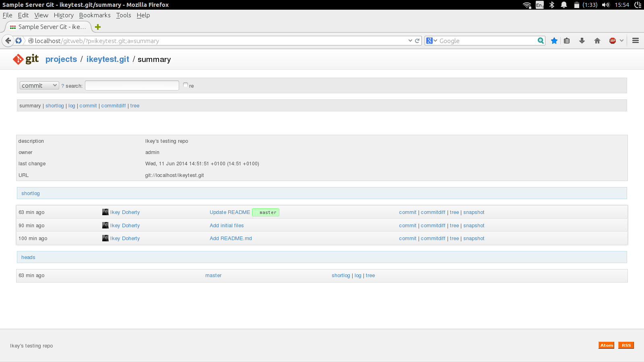Subscribe via the Atom feed button
Screen dimensions: 644x362
pos(607,346)
